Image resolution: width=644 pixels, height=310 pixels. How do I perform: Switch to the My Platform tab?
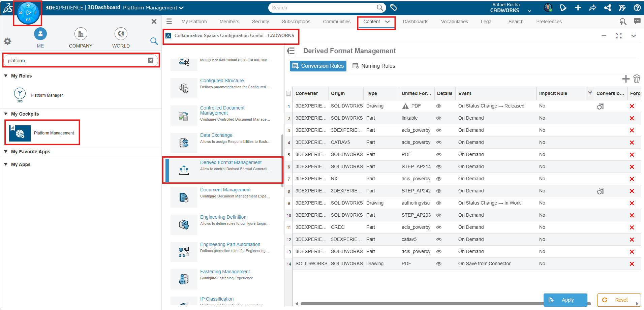(194, 22)
